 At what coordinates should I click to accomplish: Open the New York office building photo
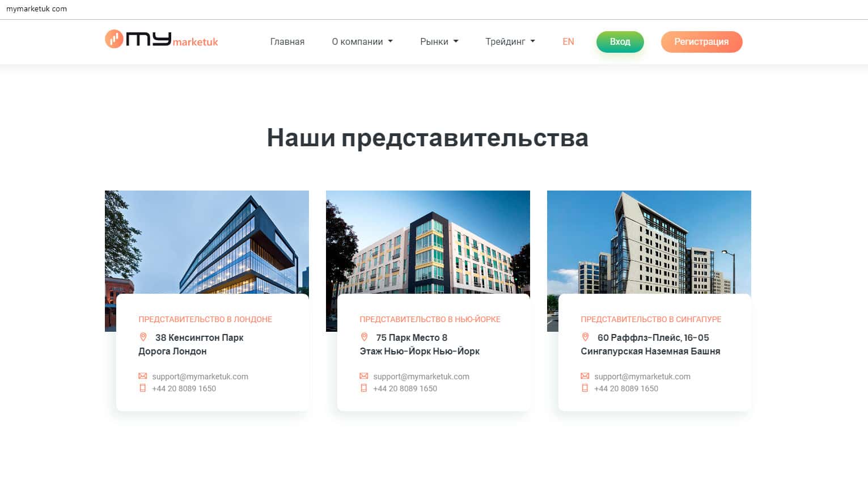click(x=428, y=242)
